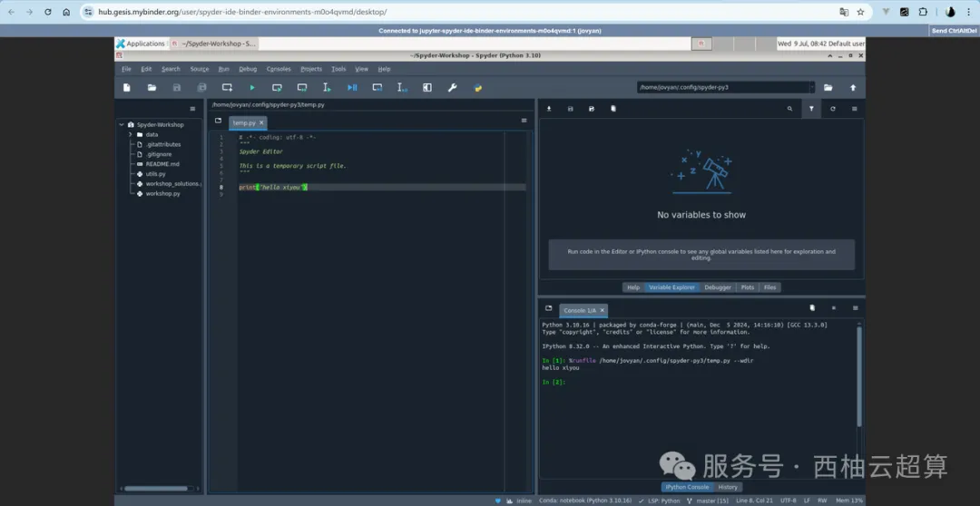This screenshot has width=980, height=506.
Task: Open the Help menu in Spyder
Action: 385,69
